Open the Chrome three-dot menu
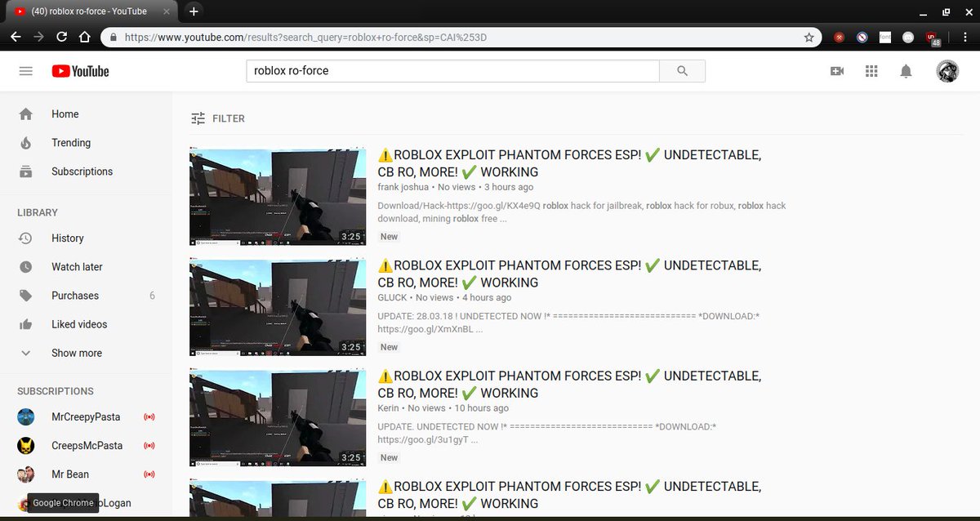Viewport: 980px width, 521px height. [x=964, y=38]
